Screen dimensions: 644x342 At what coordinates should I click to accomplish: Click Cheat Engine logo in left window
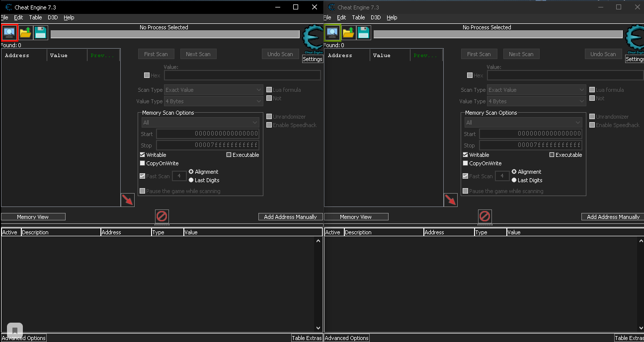(313, 39)
